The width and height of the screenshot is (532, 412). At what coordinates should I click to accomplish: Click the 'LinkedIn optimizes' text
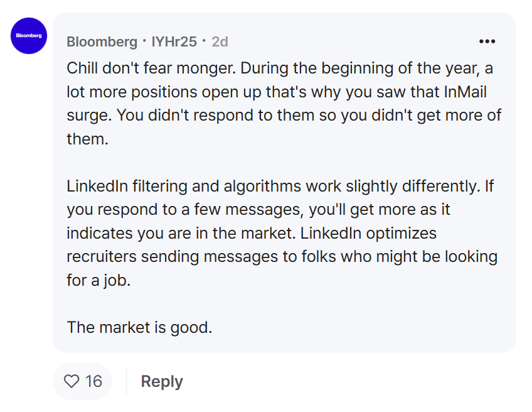click(x=368, y=234)
